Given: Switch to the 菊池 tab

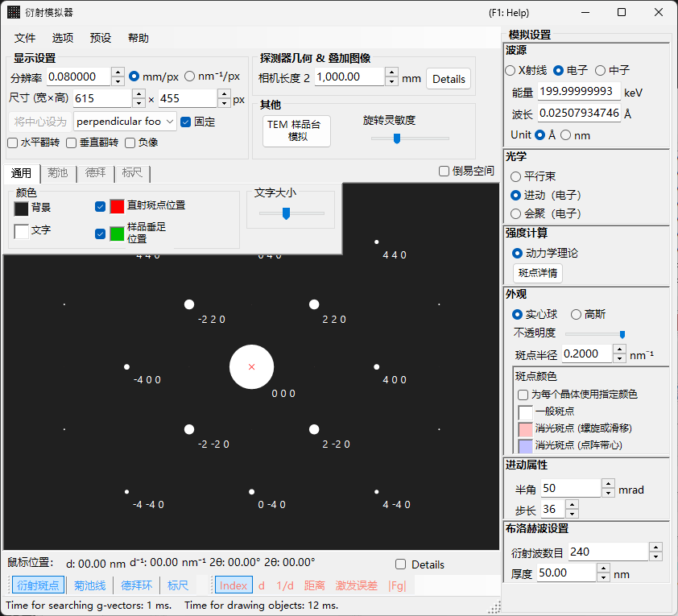Looking at the screenshot, I should click(58, 173).
